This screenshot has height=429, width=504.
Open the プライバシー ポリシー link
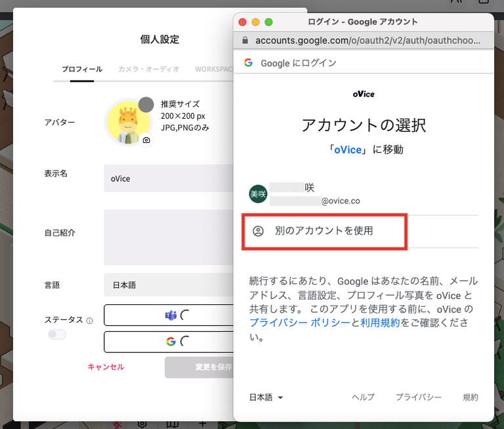click(299, 323)
